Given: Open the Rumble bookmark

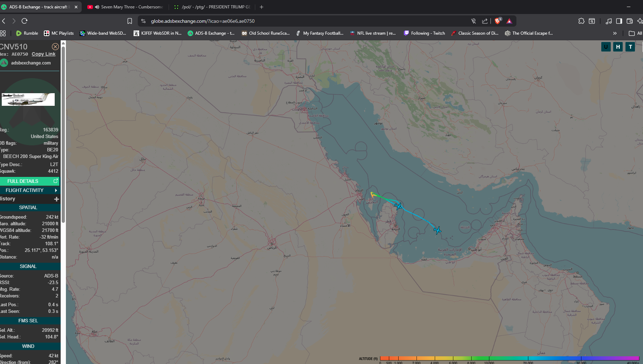Looking at the screenshot, I should (x=27, y=33).
